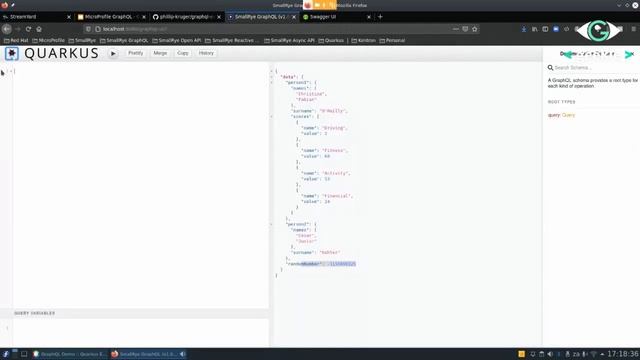Open the Kenbon bookmarks folder
This screenshot has width=640, height=360.
[363, 40]
